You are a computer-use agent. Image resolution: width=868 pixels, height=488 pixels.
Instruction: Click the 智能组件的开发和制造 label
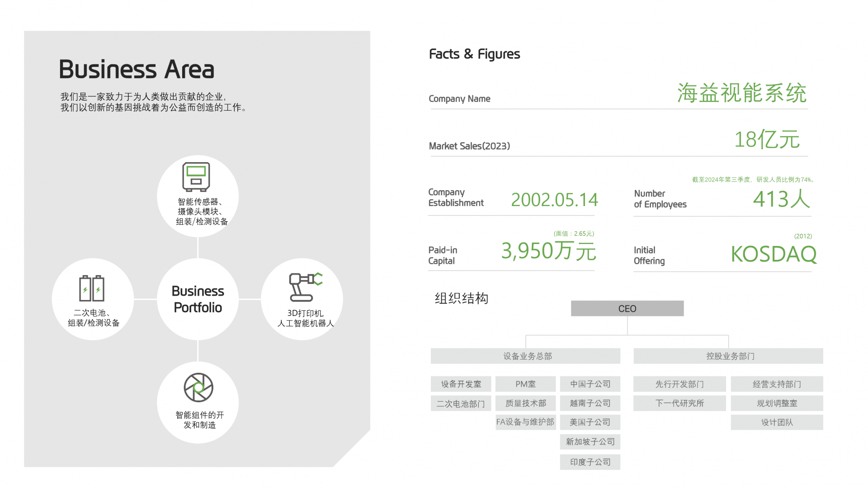pyautogui.click(x=199, y=420)
